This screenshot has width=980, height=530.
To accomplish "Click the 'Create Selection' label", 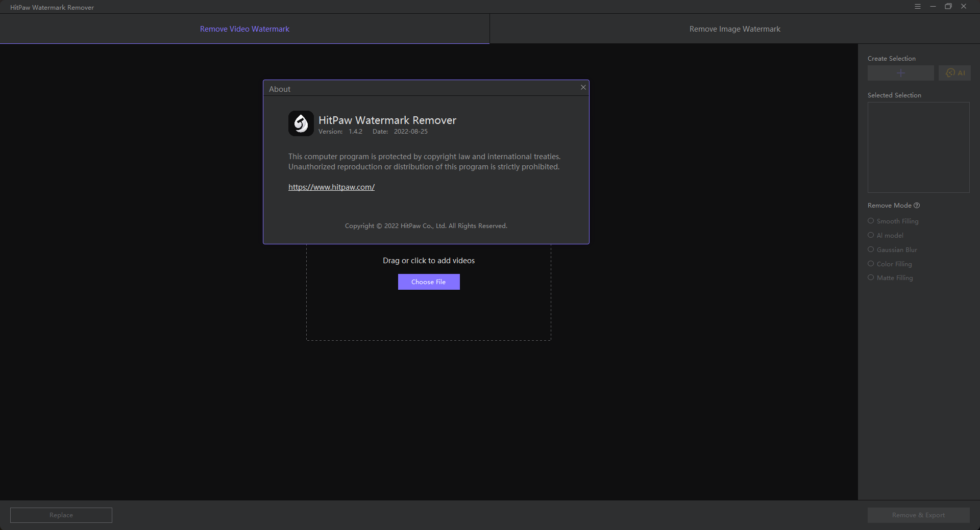I will point(892,59).
